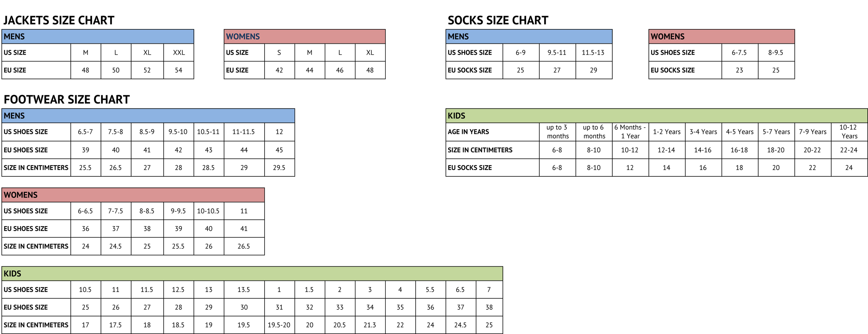Click the FOOTWEAR SIZE CHART heading

click(x=66, y=99)
